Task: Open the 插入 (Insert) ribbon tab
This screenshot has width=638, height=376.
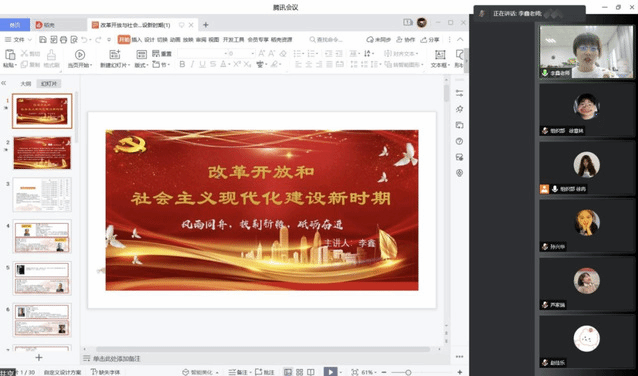Action: coord(136,39)
